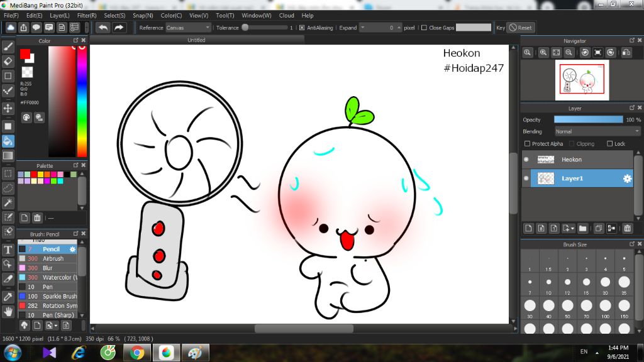
Task: Open Windows Start button
Action: pyautogui.click(x=13, y=353)
